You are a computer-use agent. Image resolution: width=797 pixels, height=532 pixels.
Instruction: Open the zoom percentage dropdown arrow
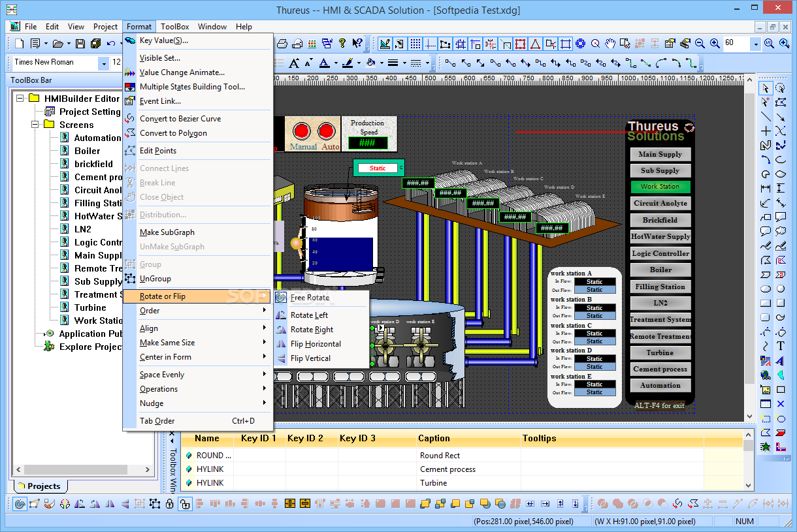pos(756,44)
